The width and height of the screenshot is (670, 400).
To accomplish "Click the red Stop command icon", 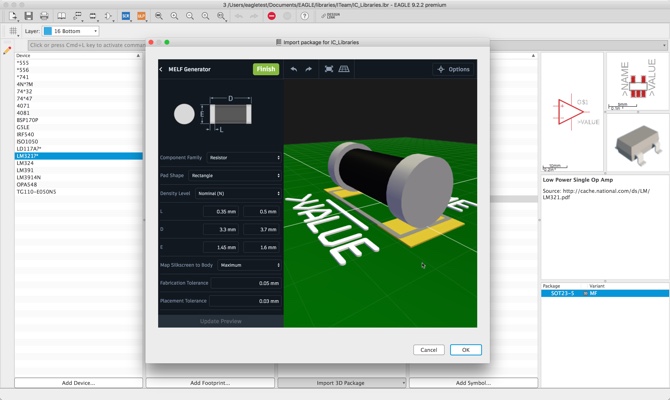I will pyautogui.click(x=271, y=16).
